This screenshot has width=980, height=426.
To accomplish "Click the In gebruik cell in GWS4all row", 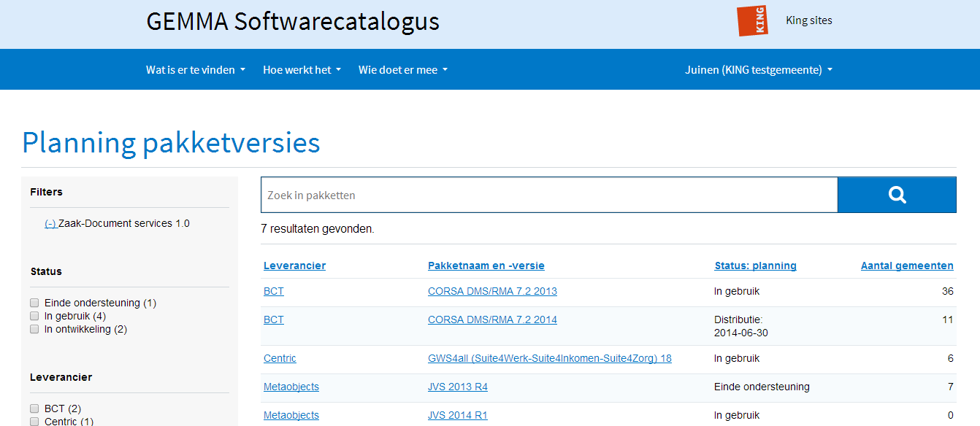I will [737, 358].
